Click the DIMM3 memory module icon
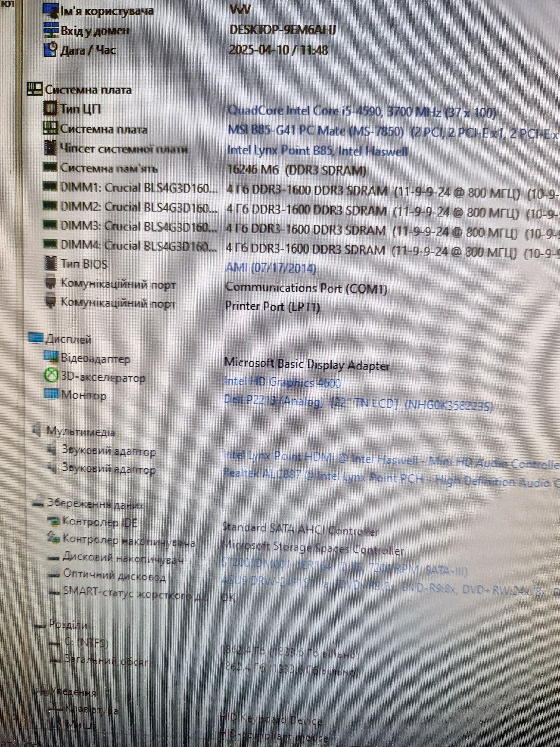 tap(50, 224)
